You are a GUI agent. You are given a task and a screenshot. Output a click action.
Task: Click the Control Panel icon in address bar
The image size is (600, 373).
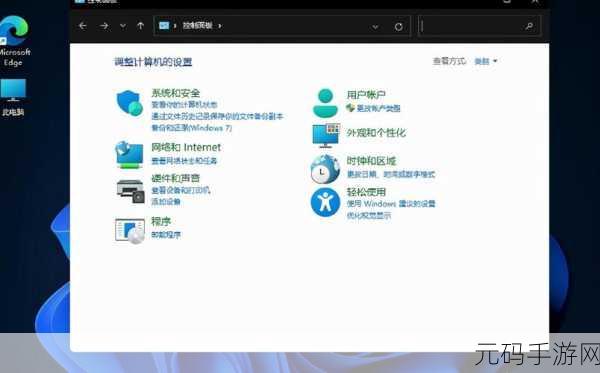click(x=164, y=26)
